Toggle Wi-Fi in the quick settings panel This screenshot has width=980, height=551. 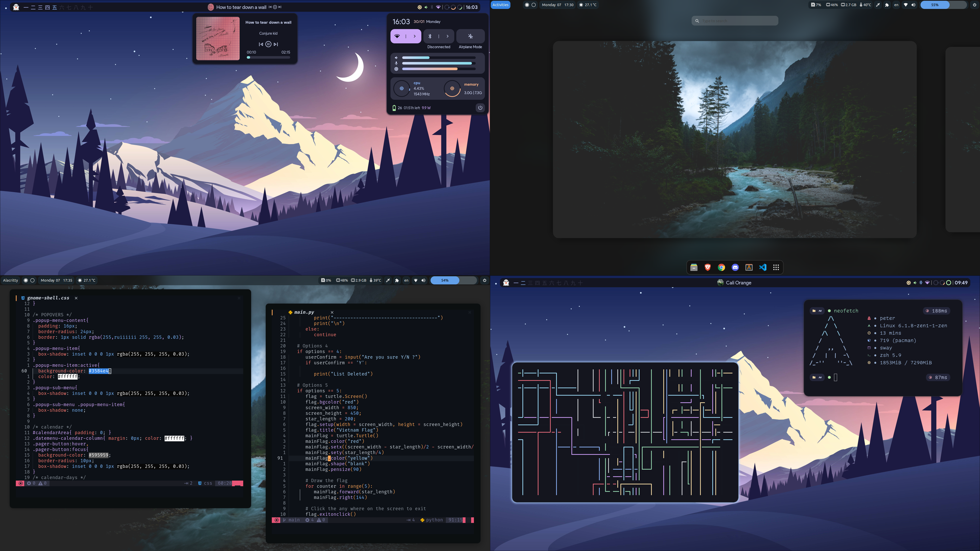[x=397, y=36]
